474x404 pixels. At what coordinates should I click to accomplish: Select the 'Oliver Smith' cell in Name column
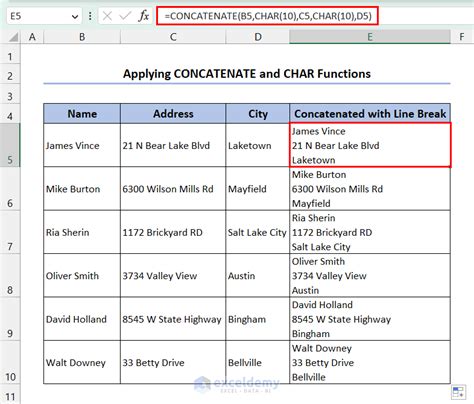82,275
